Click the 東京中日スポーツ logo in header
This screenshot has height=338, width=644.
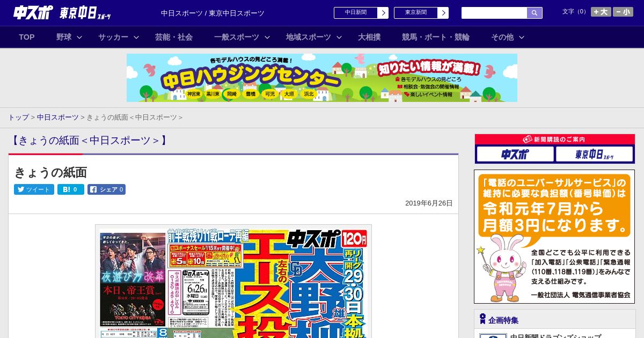pyautogui.click(x=85, y=13)
